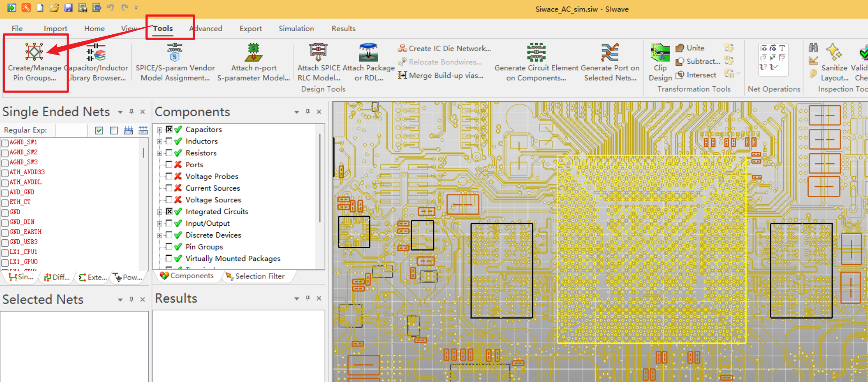
Task: Toggle the Inductors component checkbox
Action: [x=169, y=141]
